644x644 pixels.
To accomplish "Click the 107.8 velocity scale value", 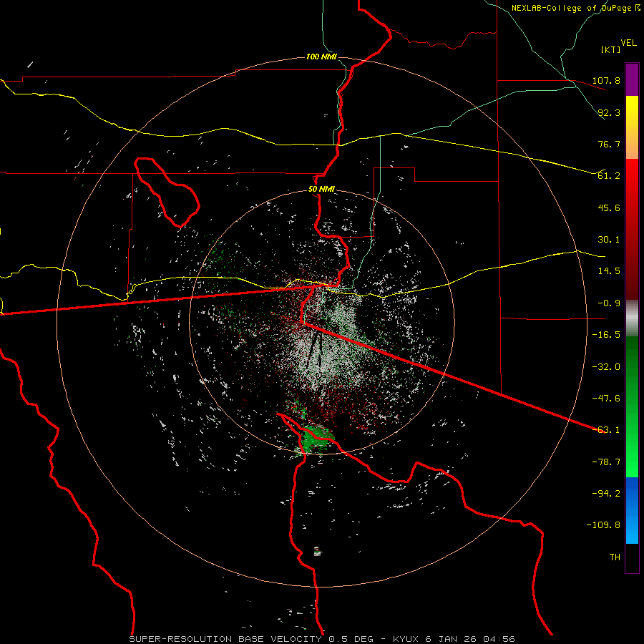I will pyautogui.click(x=606, y=80).
